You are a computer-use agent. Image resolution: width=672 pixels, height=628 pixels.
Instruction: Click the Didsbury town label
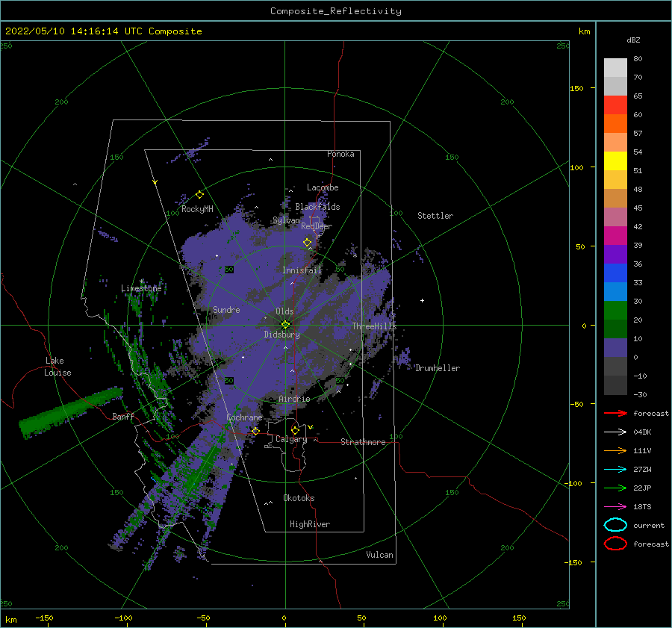pyautogui.click(x=281, y=335)
